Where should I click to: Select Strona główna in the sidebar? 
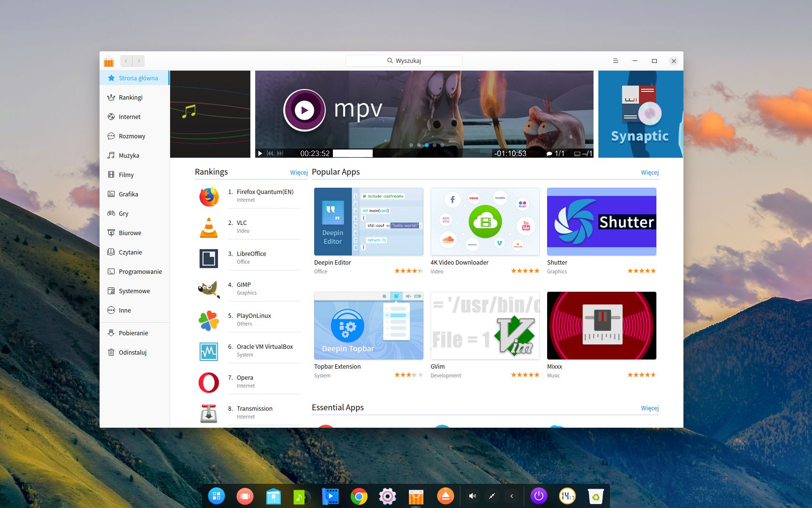coord(134,78)
